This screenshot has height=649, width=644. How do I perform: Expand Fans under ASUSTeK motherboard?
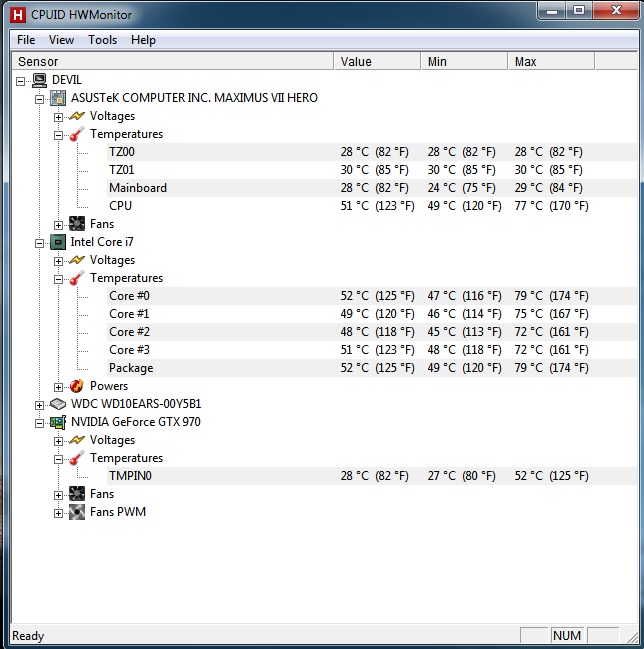(x=58, y=225)
